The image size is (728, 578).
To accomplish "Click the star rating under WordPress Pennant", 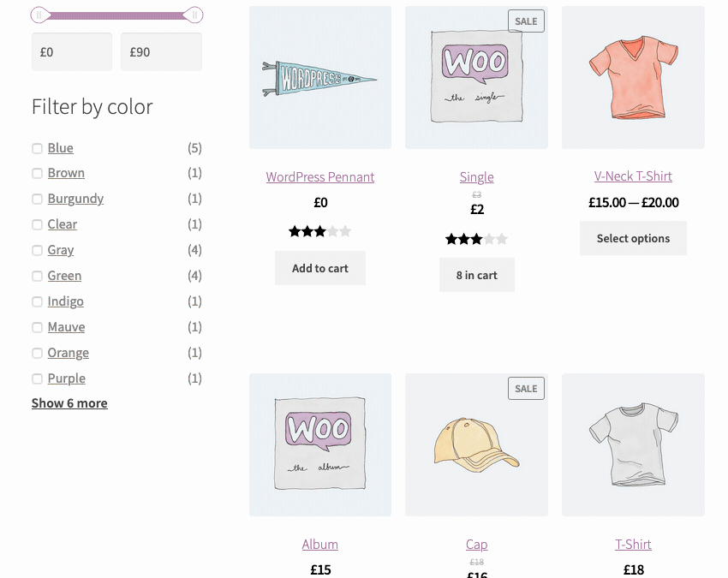I will point(320,231).
